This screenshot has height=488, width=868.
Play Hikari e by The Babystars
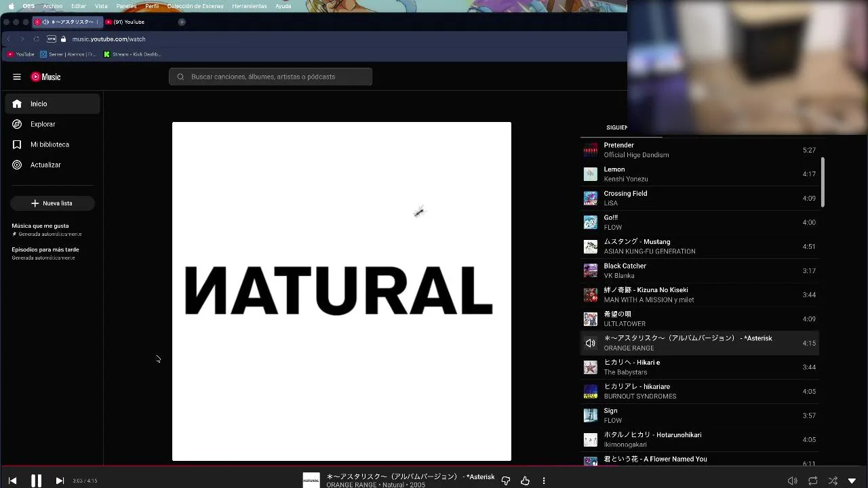(700, 367)
